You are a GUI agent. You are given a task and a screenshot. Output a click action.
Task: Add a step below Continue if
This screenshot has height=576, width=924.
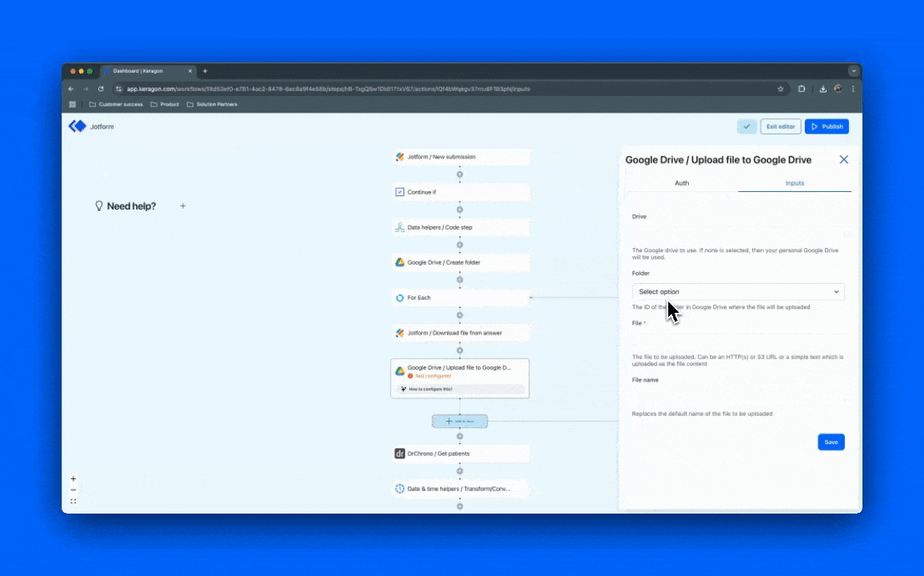click(460, 210)
